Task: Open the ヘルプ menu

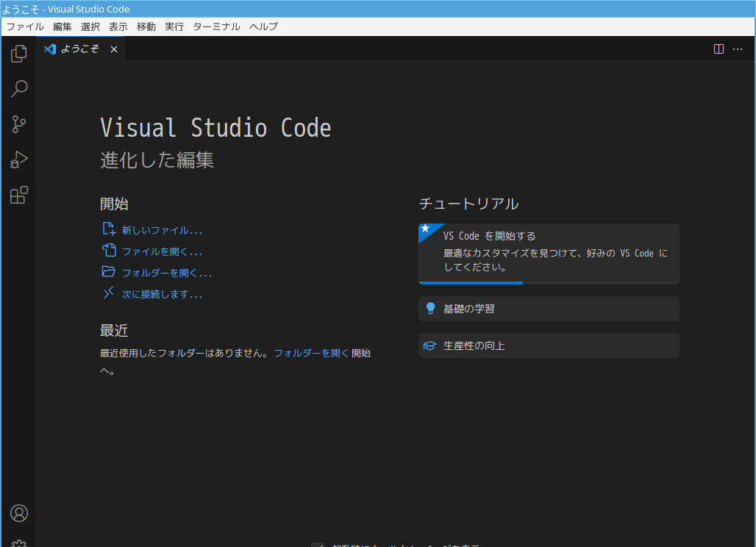Action: (263, 26)
